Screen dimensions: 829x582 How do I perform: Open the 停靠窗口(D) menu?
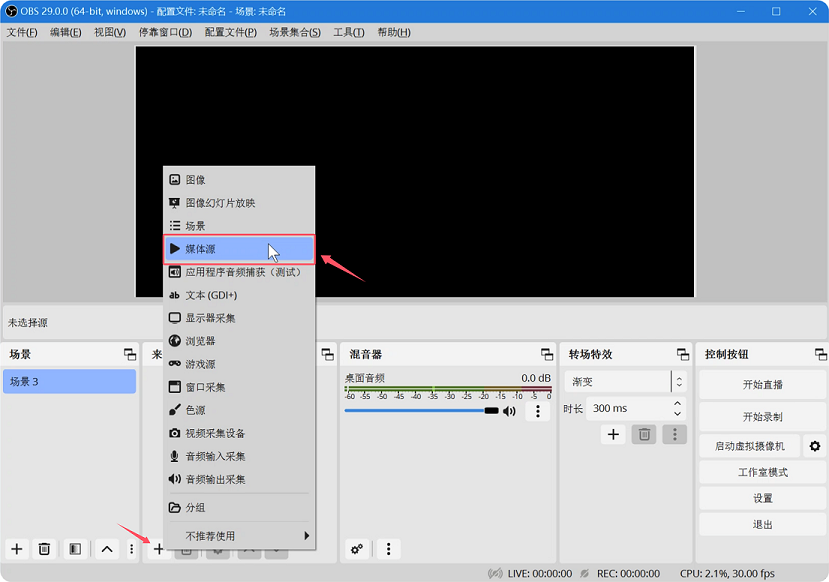(x=165, y=32)
